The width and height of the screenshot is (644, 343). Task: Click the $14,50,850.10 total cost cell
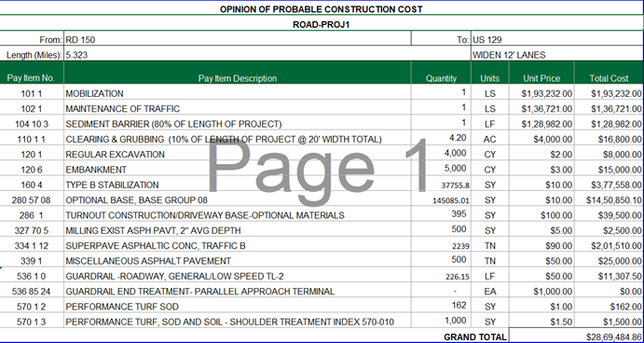[609, 199]
